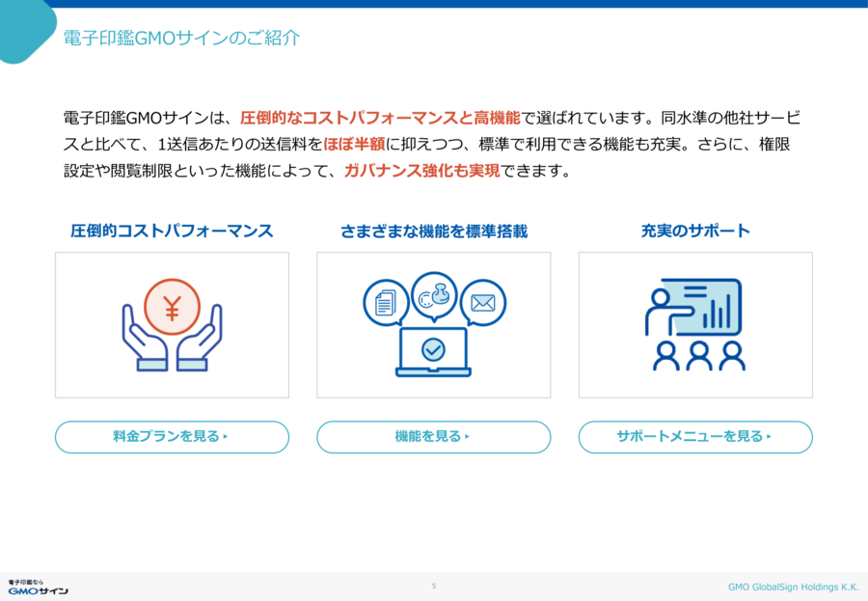Click the yen coin icon
This screenshot has height=601, width=868.
tap(172, 307)
